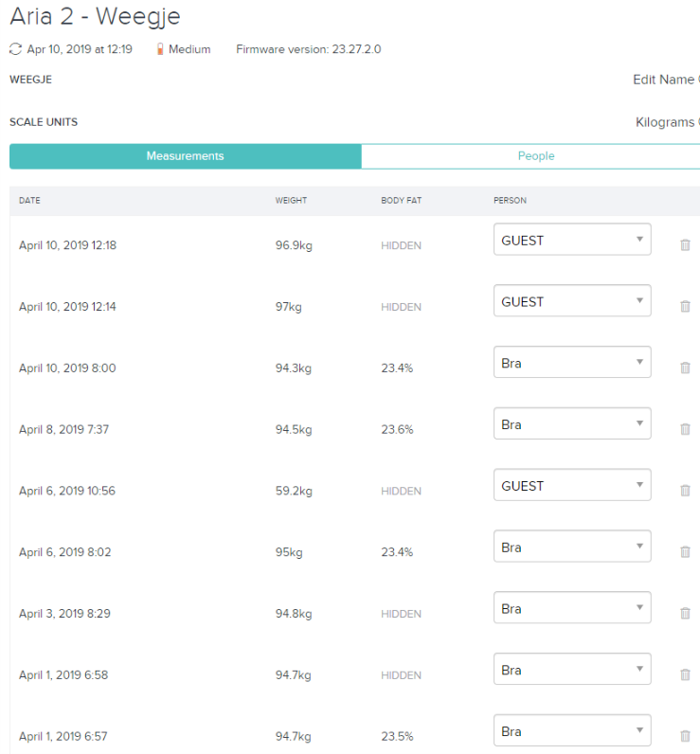Open person dropdown for April 10 12:18
700x754 pixels.
(x=572, y=239)
